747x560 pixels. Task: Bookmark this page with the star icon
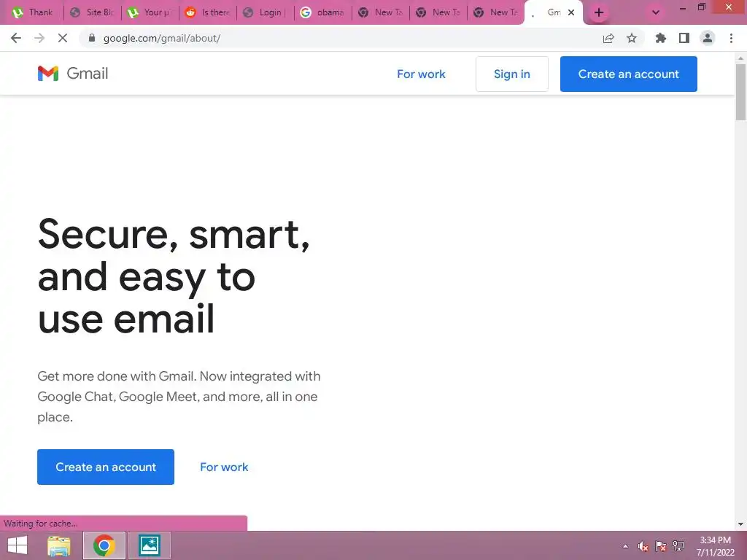pos(632,38)
